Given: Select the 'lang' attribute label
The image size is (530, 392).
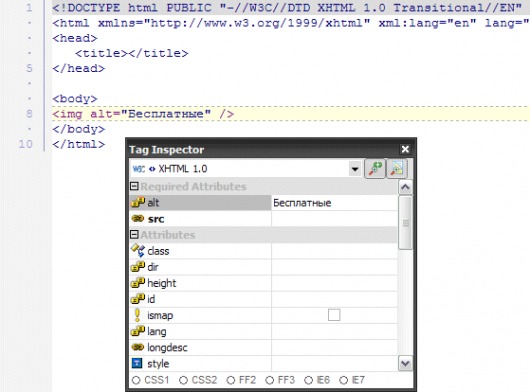Looking at the screenshot, I should (156, 332).
